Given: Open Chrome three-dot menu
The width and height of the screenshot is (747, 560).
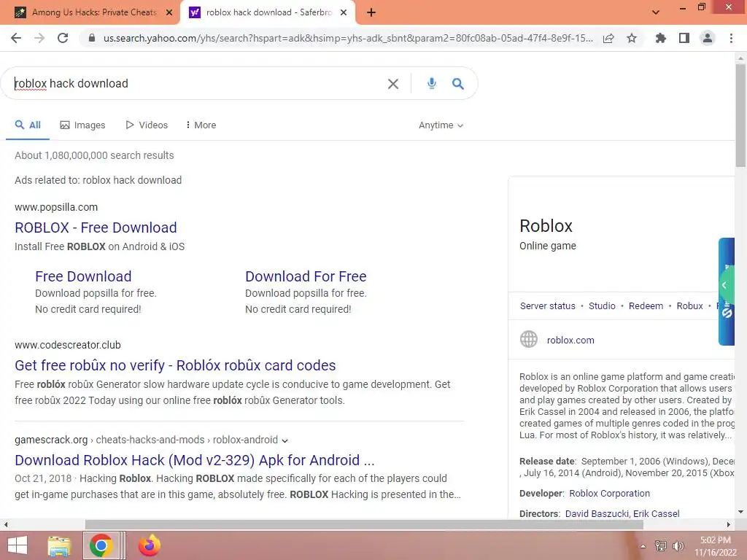Looking at the screenshot, I should (731, 38).
